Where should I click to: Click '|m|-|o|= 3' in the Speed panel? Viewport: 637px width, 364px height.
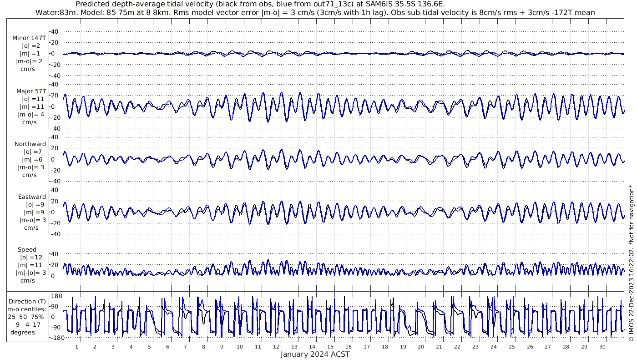[x=30, y=273]
